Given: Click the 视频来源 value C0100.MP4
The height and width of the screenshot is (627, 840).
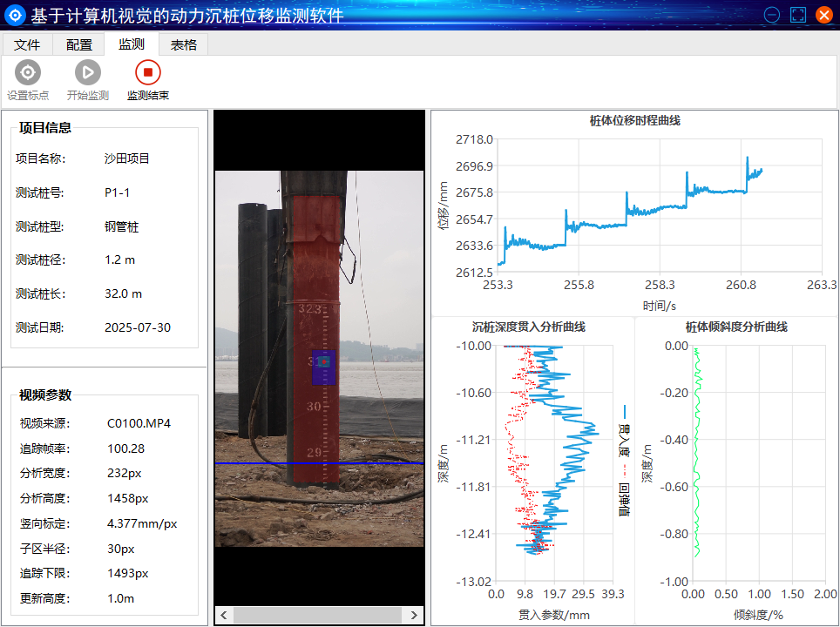Looking at the screenshot, I should point(139,424).
